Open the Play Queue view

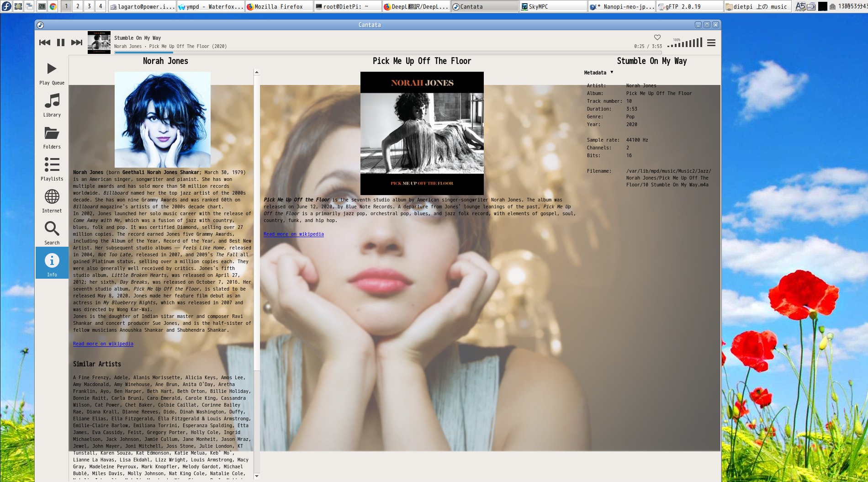pyautogui.click(x=52, y=73)
